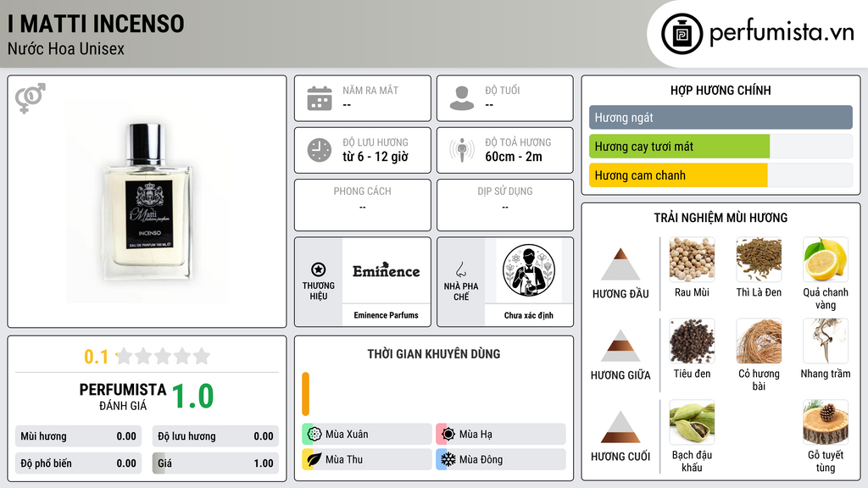The image size is (868, 488).
Task: Click the Mùa Xuân flower icon
Action: coord(314,435)
